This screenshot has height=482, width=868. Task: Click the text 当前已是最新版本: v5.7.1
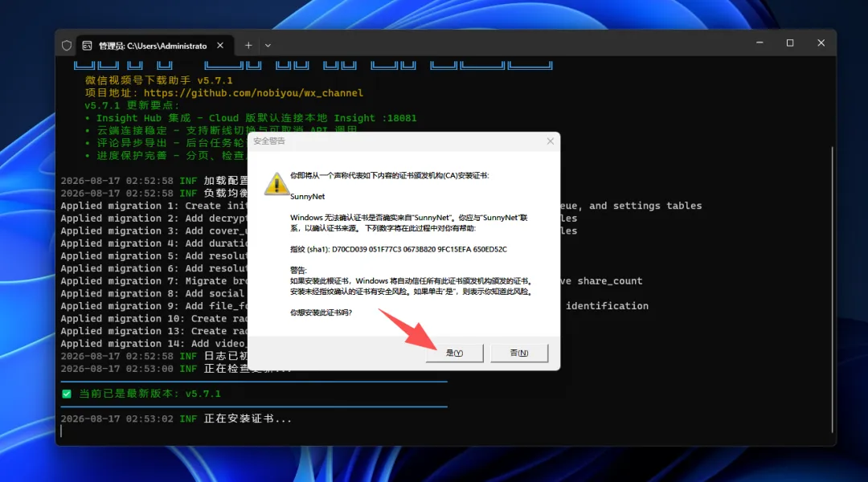149,394
